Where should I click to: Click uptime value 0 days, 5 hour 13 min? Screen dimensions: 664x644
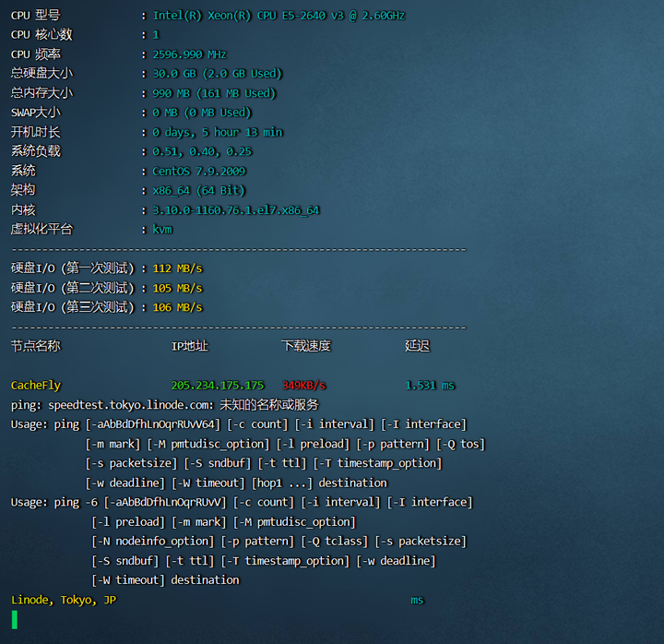point(218,132)
